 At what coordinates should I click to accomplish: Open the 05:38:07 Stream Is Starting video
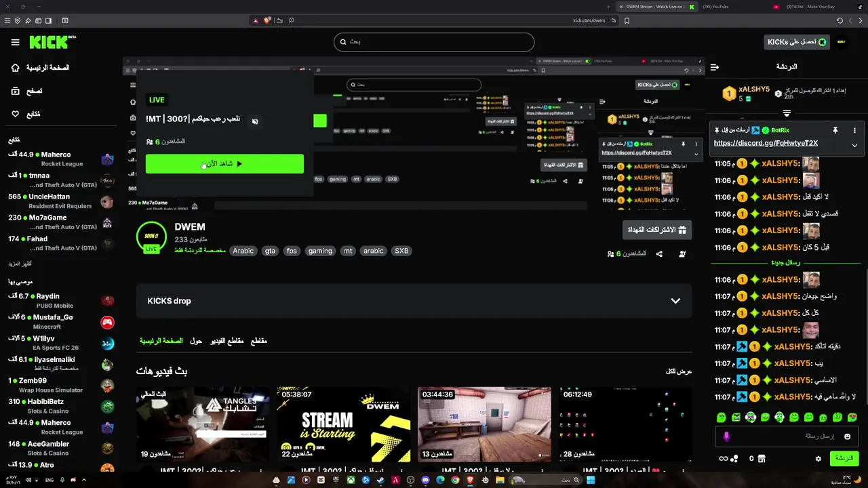[343, 424]
